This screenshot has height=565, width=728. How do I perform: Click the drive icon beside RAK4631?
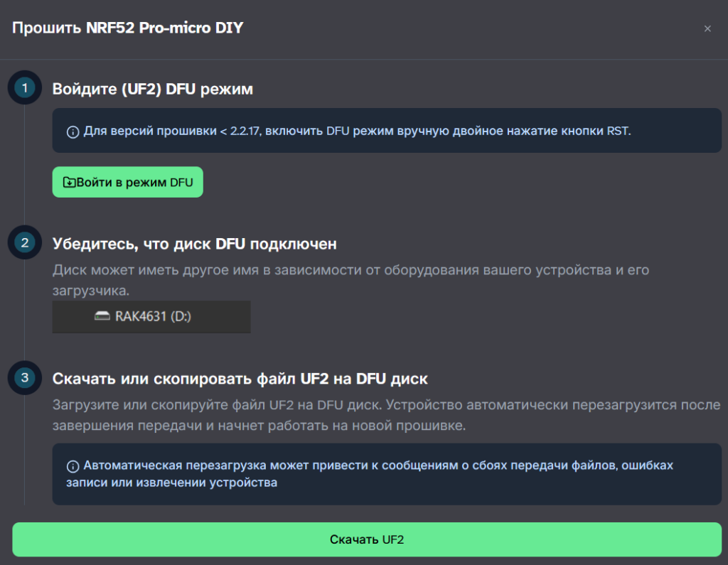click(102, 316)
